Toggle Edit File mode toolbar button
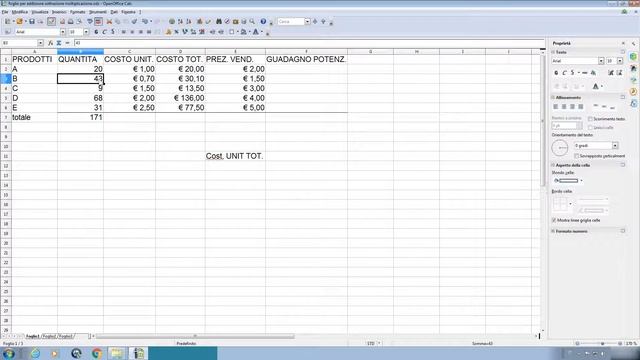Viewport: 640px width, 360px height. (51, 21)
